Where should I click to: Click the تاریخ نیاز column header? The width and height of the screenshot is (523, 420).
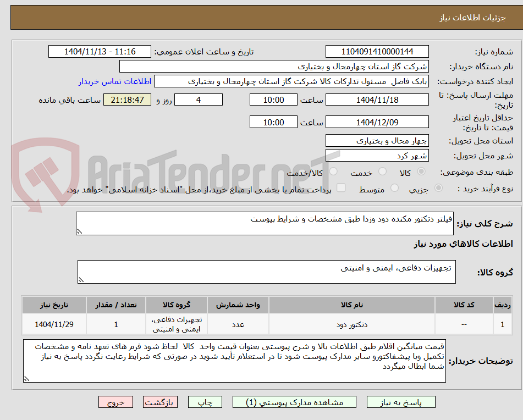coord(54,305)
